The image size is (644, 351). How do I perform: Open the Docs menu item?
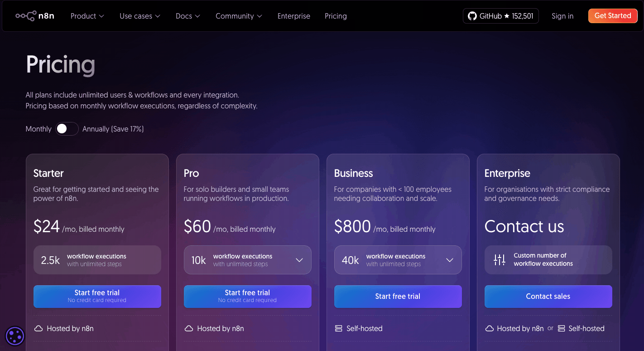pos(187,16)
